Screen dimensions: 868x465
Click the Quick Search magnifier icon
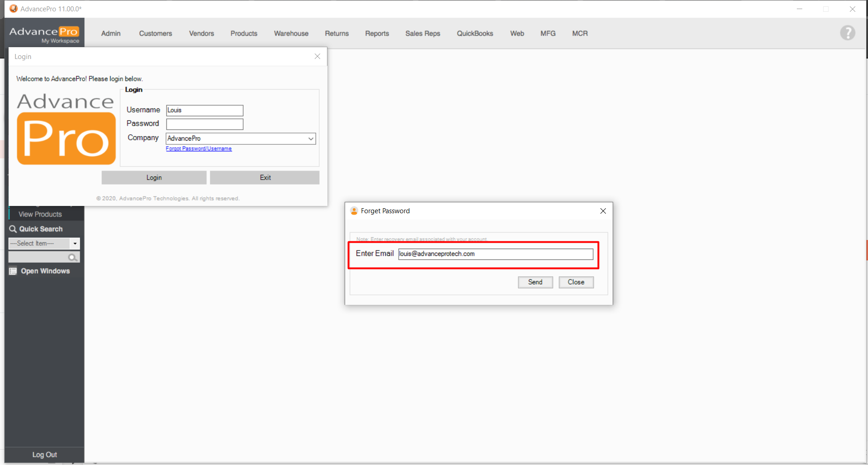coord(13,229)
